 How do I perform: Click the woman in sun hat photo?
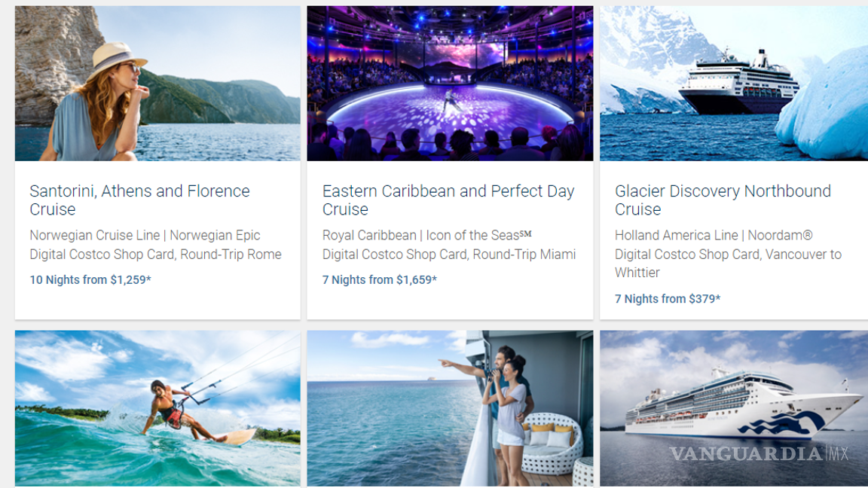pyautogui.click(x=157, y=84)
